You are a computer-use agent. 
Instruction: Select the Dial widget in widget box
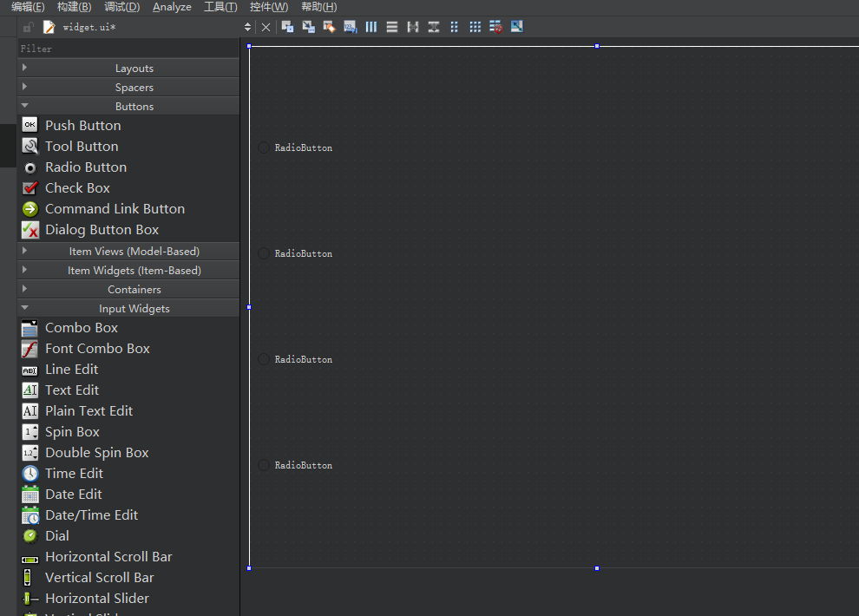57,536
